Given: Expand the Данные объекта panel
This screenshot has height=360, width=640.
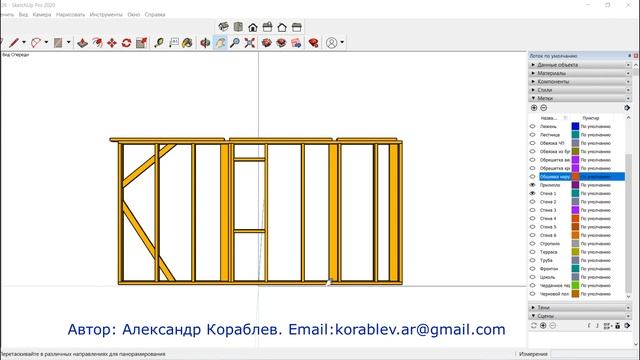Looking at the screenshot, I should (580, 64).
